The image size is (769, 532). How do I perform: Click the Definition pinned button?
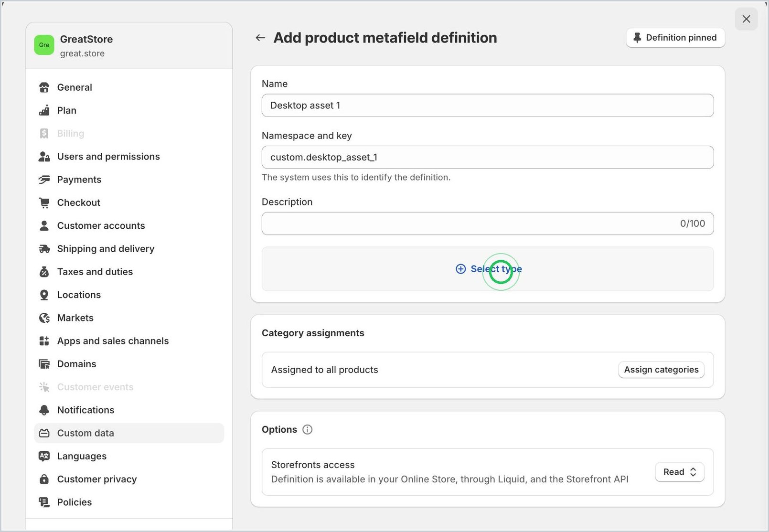(675, 38)
